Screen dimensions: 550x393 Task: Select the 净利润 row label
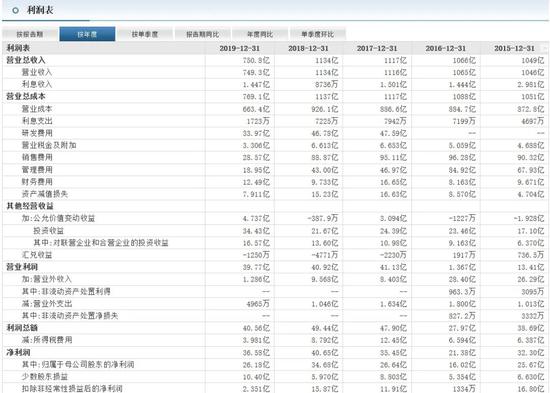[18, 352]
